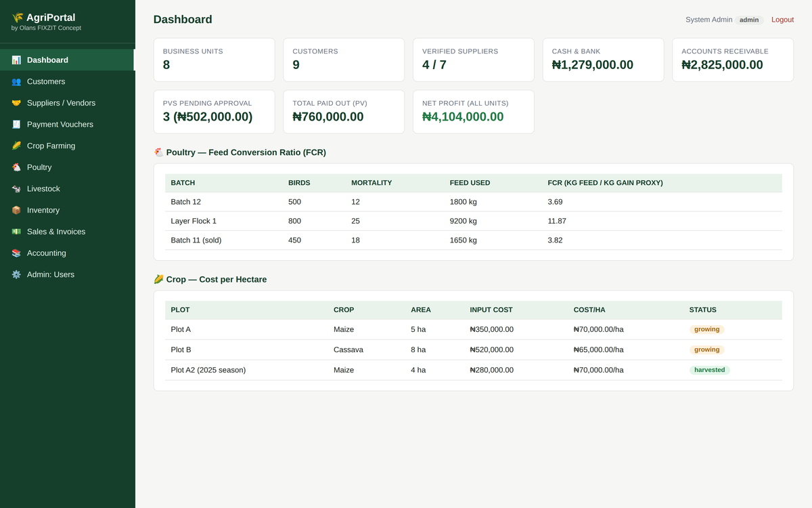Click the growing status badge for Plot B
812x508 pixels.
pos(707,350)
